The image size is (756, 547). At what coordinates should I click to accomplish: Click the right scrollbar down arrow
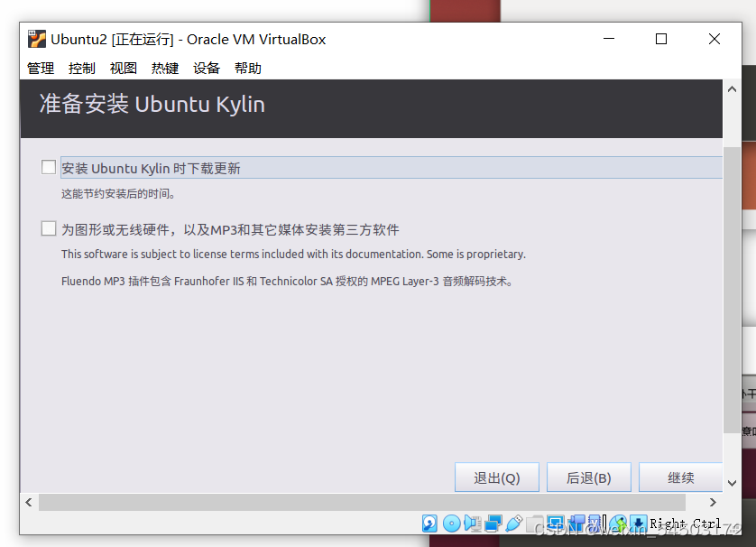click(732, 485)
